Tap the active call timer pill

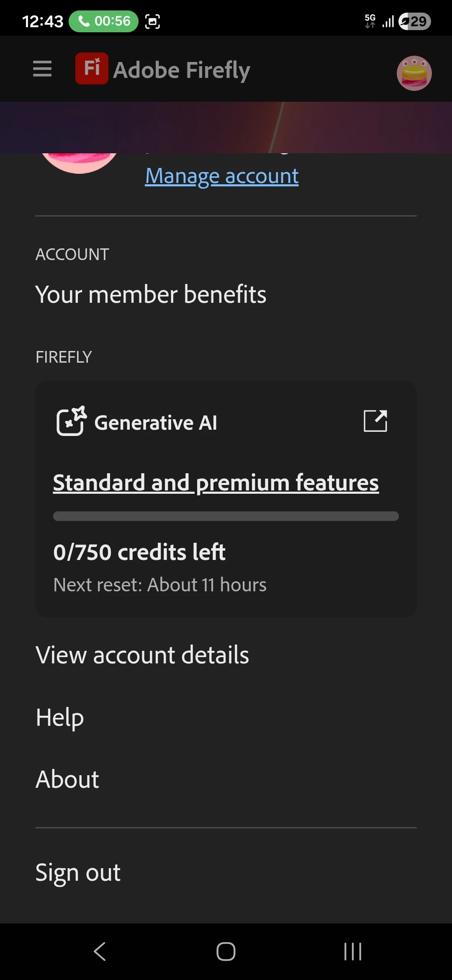(x=103, y=21)
